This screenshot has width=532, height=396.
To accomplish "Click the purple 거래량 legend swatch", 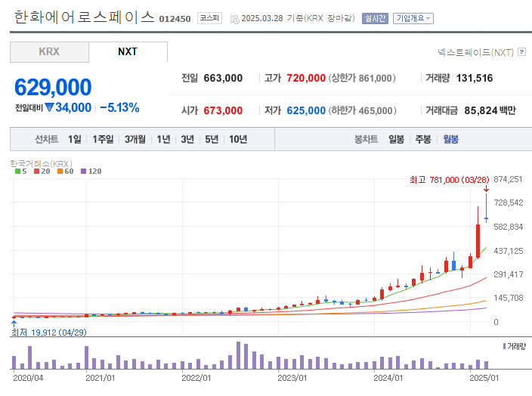I will (505, 346).
